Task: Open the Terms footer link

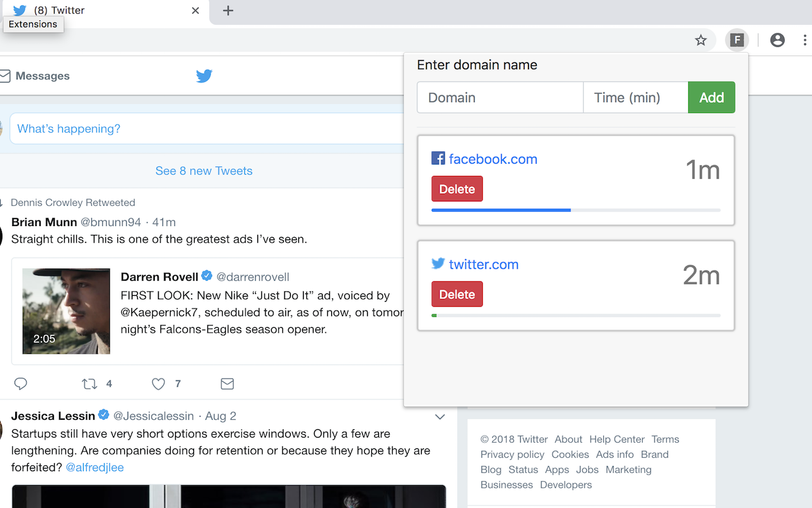Action: click(665, 439)
